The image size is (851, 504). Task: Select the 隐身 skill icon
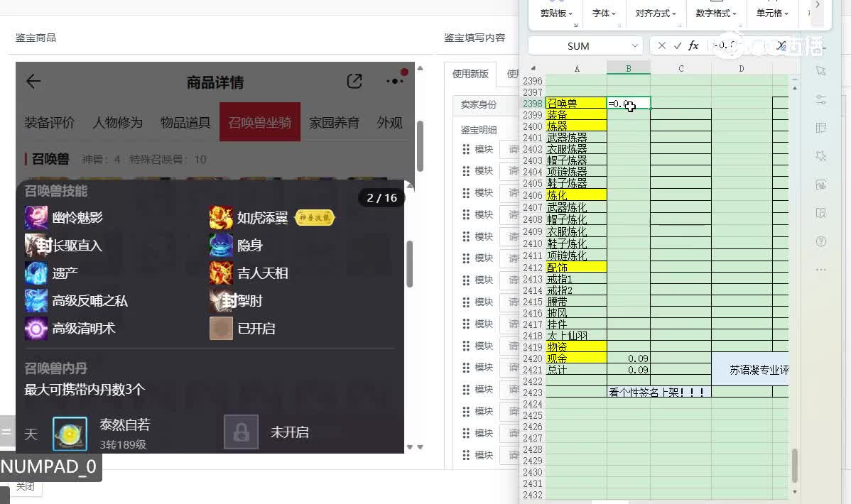(221, 245)
